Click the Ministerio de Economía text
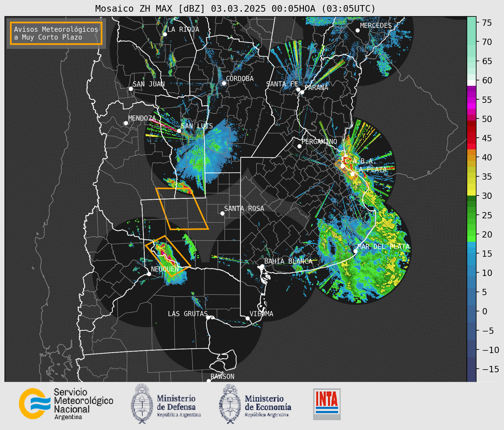The image size is (504, 430). click(268, 406)
